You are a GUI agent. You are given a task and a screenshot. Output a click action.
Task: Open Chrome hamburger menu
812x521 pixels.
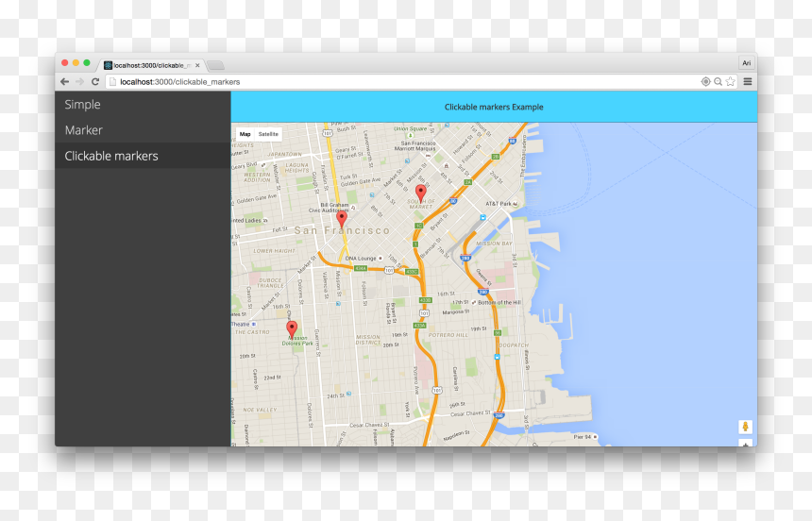point(748,82)
